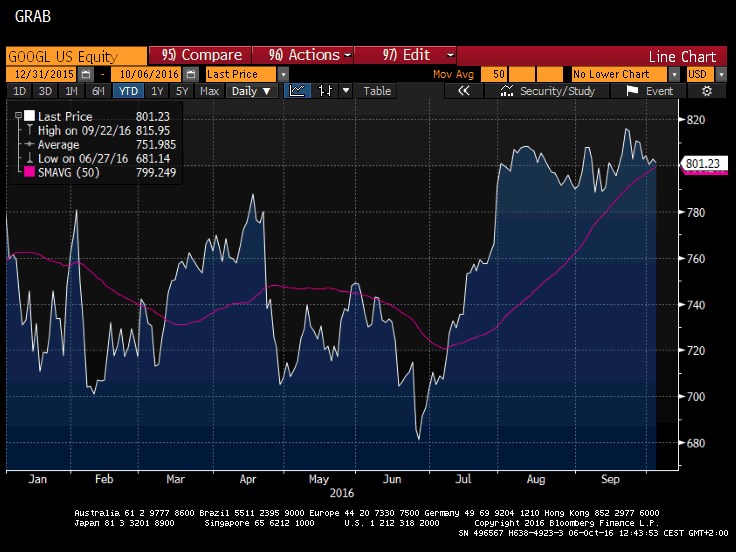Toggle the YTD time range
Screen dimensions: 736x552
(128, 91)
